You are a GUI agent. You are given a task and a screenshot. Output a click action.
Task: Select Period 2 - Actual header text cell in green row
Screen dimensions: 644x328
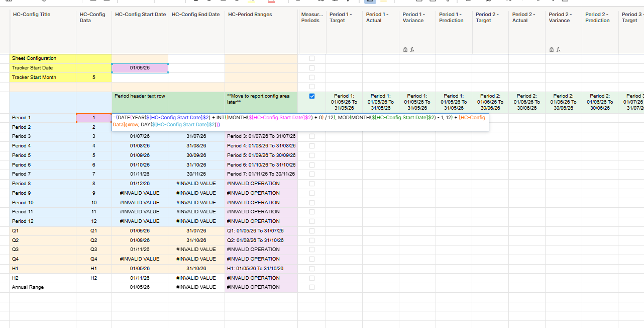pos(527,102)
